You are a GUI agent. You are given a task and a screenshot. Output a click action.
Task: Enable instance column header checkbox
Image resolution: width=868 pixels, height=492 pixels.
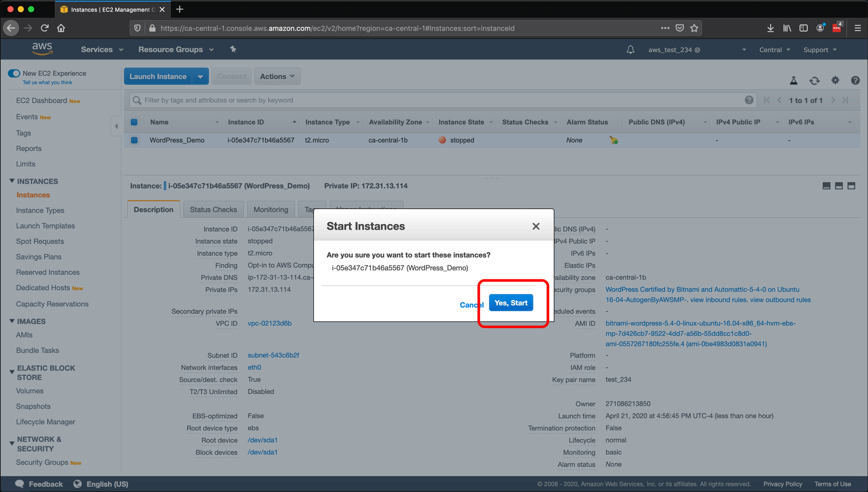tap(134, 122)
